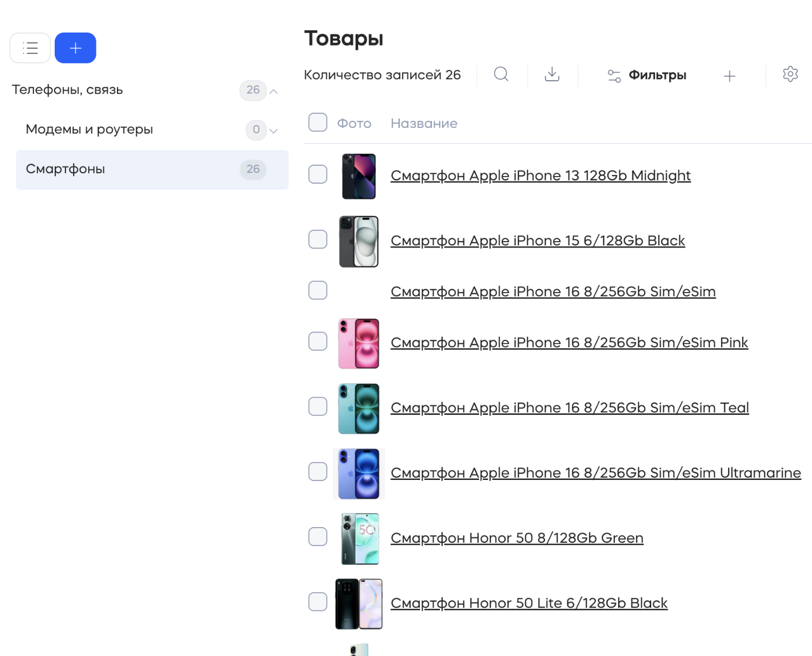Open Смартфон Honor 50 8/128Gb Green link
Viewport: 812px width, 656px height.
click(517, 538)
